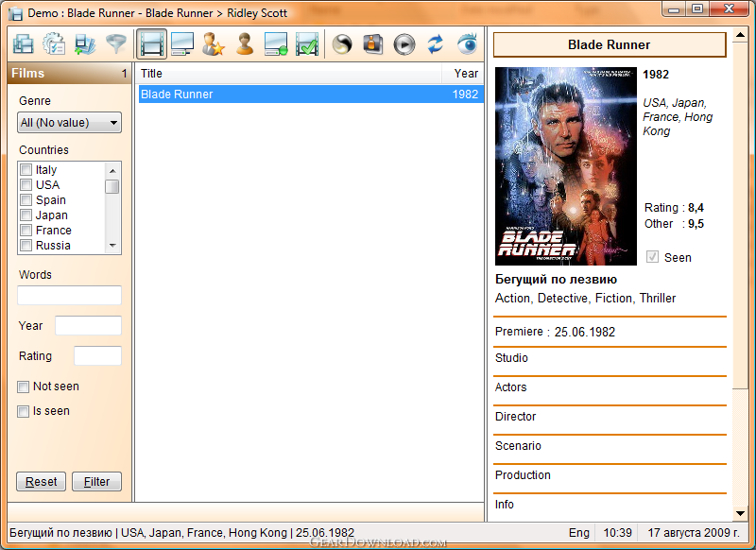This screenshot has height=550, width=756.
Task: Sort by the Title column header
Action: (288, 74)
